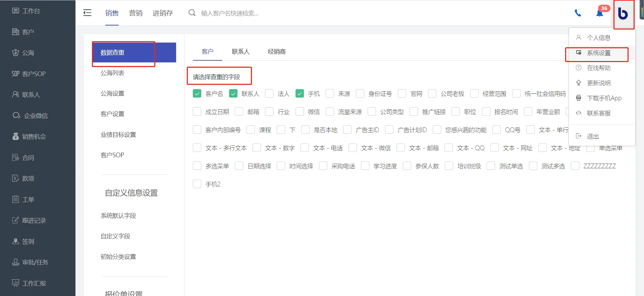
Task: Tick the 邮箱 checkbox
Action: [239, 112]
